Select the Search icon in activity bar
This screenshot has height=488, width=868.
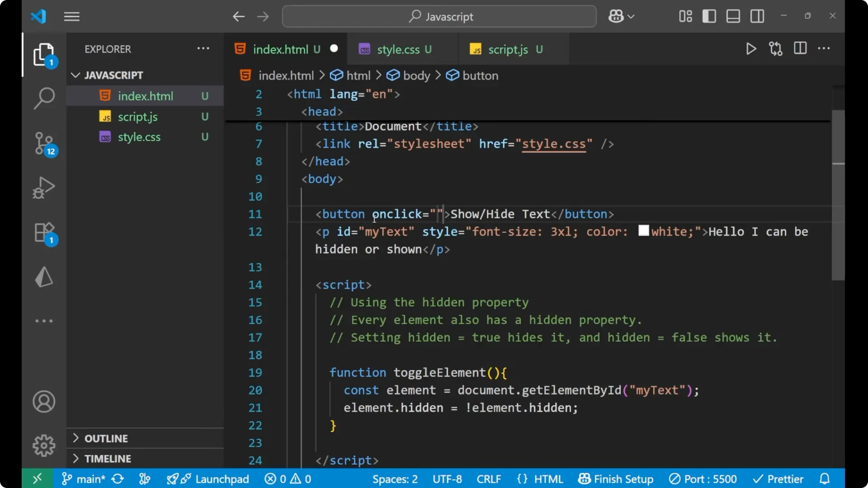pos(44,98)
